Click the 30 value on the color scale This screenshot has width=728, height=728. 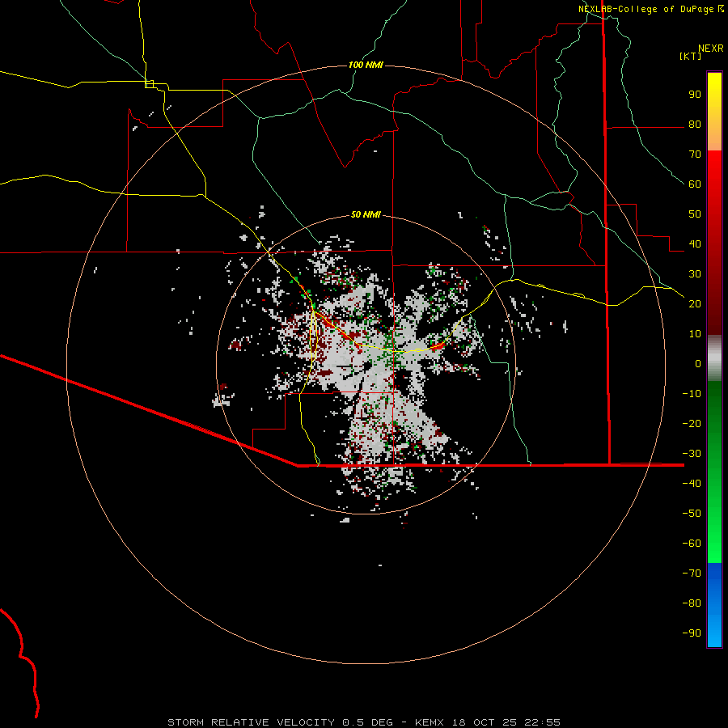tap(695, 274)
